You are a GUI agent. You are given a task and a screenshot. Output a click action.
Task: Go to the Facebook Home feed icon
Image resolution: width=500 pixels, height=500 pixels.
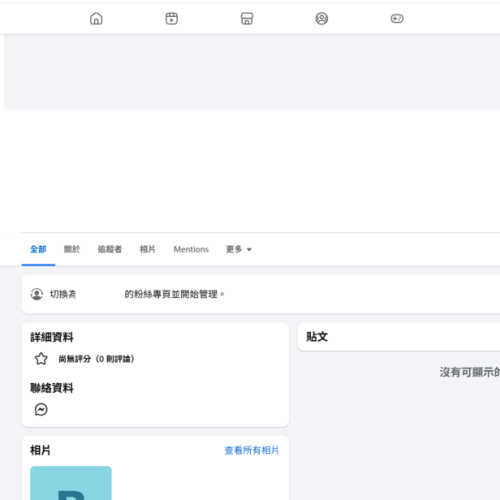point(96,18)
